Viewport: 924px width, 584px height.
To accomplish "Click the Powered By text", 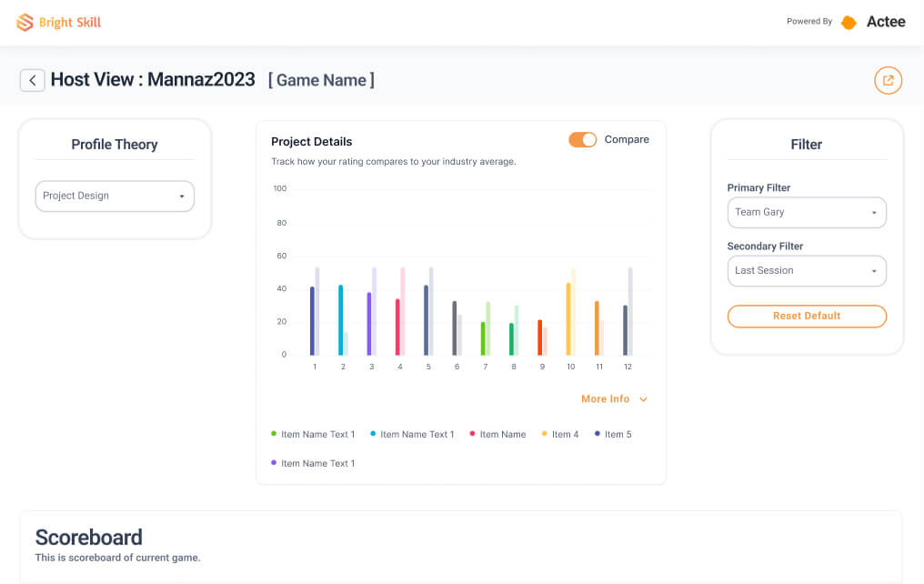I will 809,21.
